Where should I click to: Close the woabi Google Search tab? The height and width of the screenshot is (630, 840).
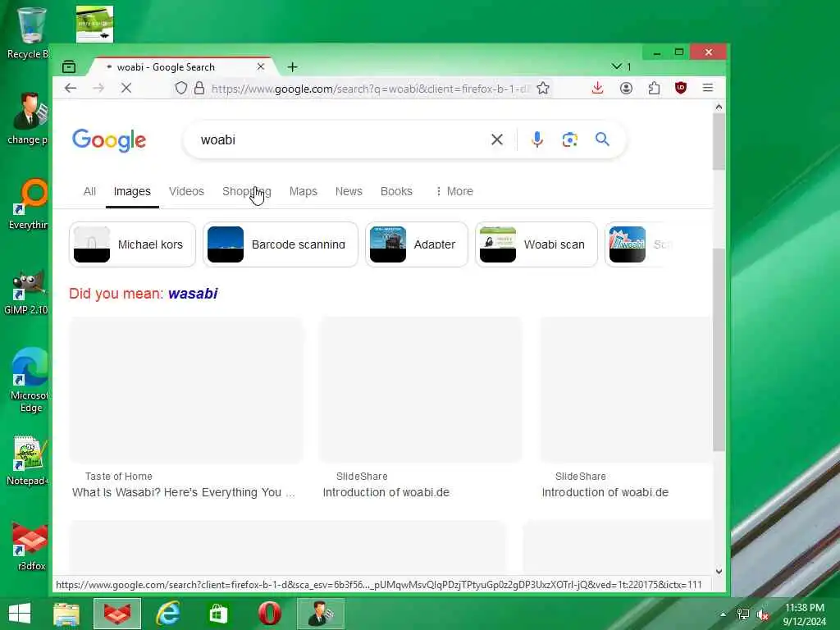tap(261, 67)
